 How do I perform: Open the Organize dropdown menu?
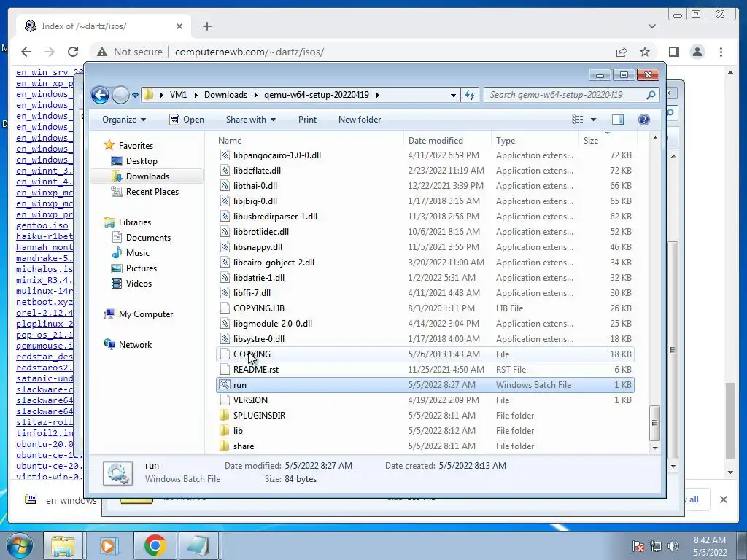click(124, 120)
